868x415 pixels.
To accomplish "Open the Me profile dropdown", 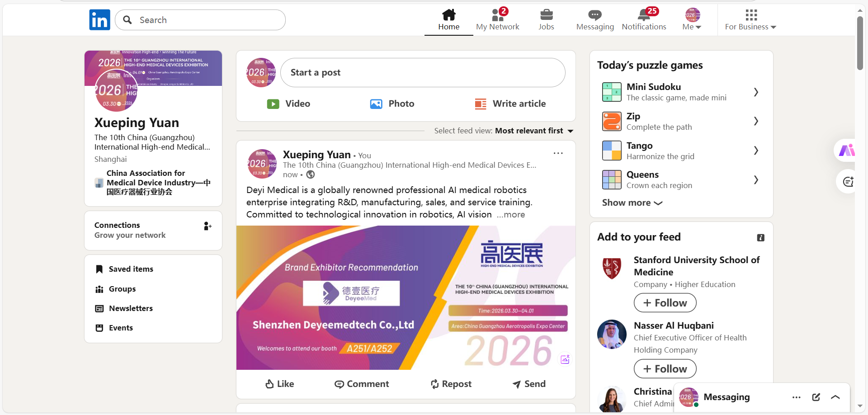I will 692,20.
